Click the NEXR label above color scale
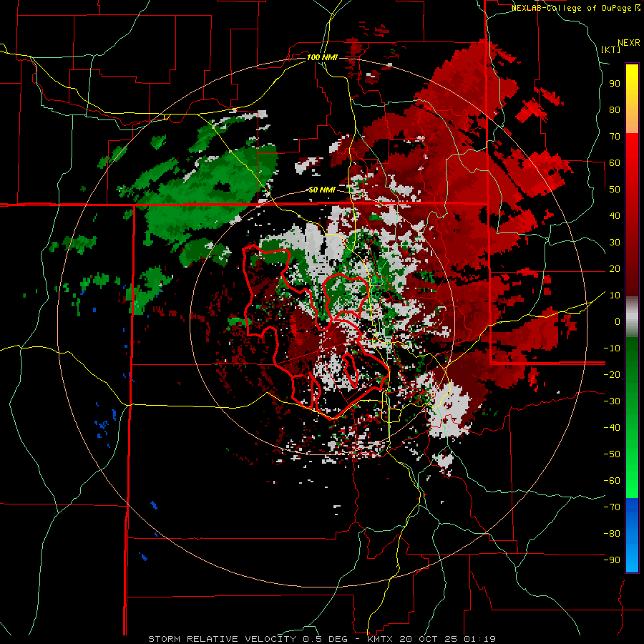Screen dimensions: 644x644 [x=628, y=43]
